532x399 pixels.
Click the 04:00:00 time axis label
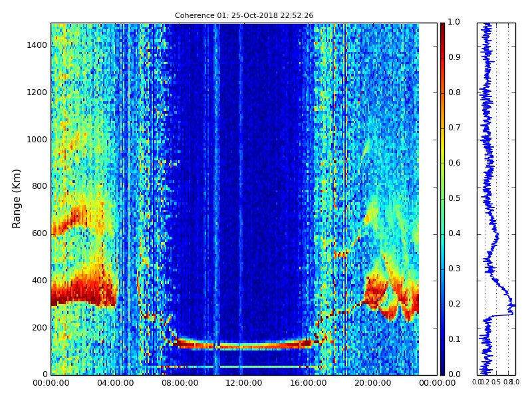(x=115, y=384)
